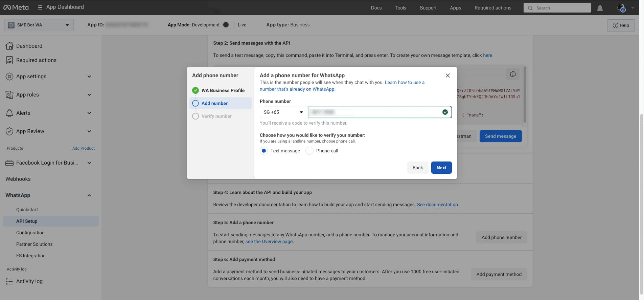This screenshot has width=644, height=300.
Task: Click the Back button
Action: [418, 168]
